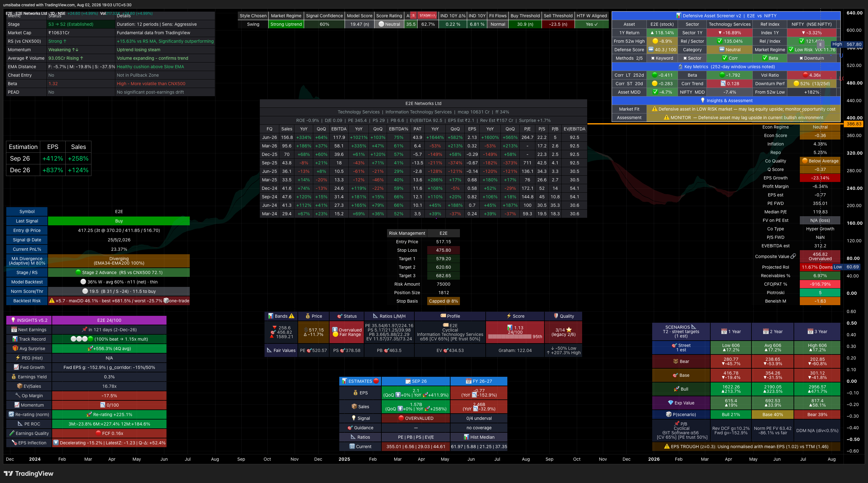Click the dice icon beside P(scenario)

click(669, 414)
